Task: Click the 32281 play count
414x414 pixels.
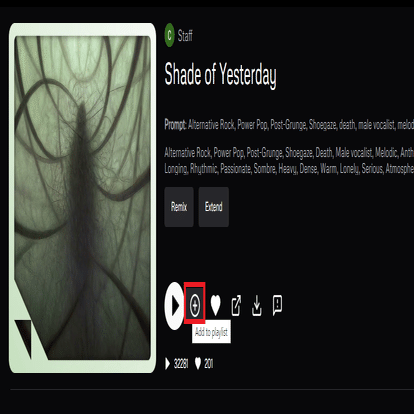Action: tap(181, 364)
